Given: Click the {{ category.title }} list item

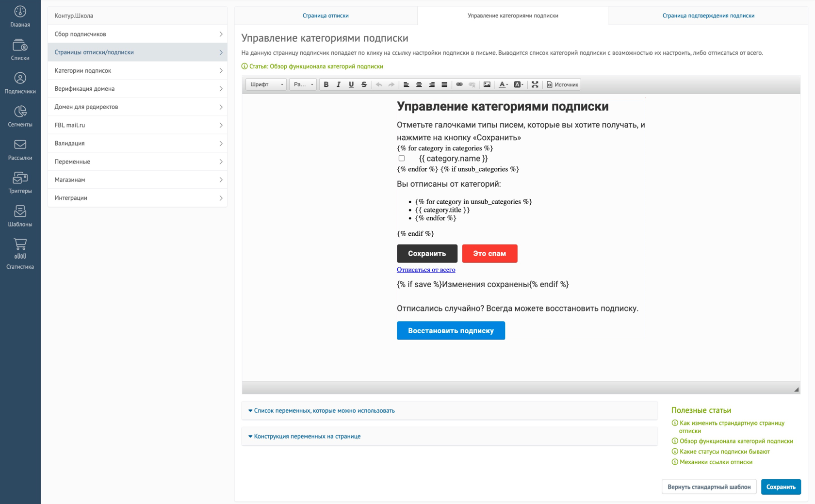Looking at the screenshot, I should coord(442,210).
